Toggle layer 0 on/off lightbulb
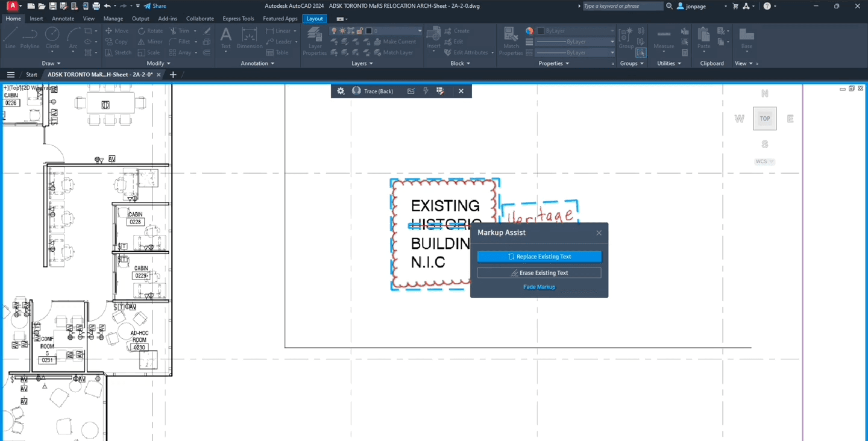This screenshot has height=441, width=868. coord(334,31)
